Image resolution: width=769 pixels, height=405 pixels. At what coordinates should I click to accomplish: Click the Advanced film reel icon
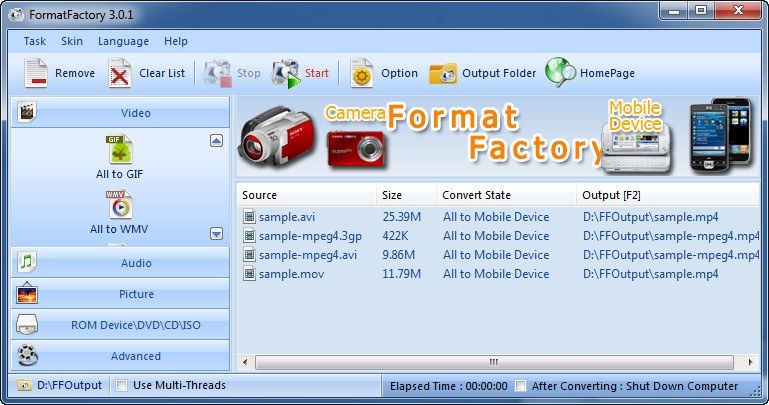[27, 355]
